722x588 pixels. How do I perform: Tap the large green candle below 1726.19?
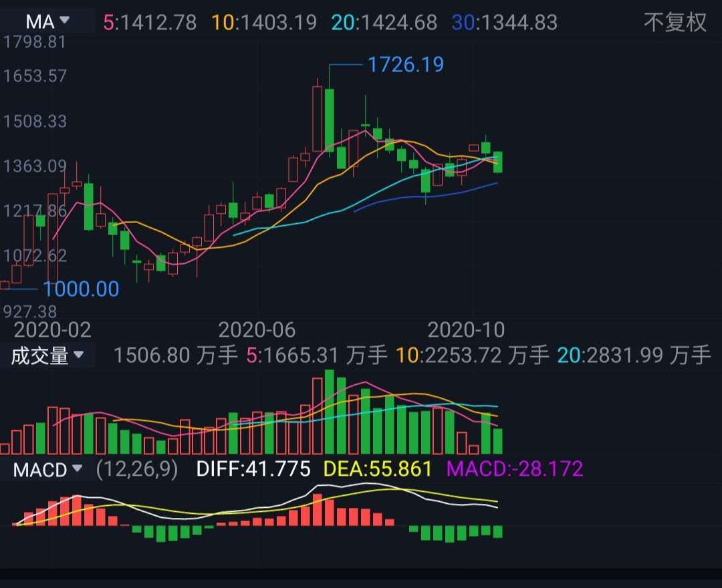click(x=329, y=120)
